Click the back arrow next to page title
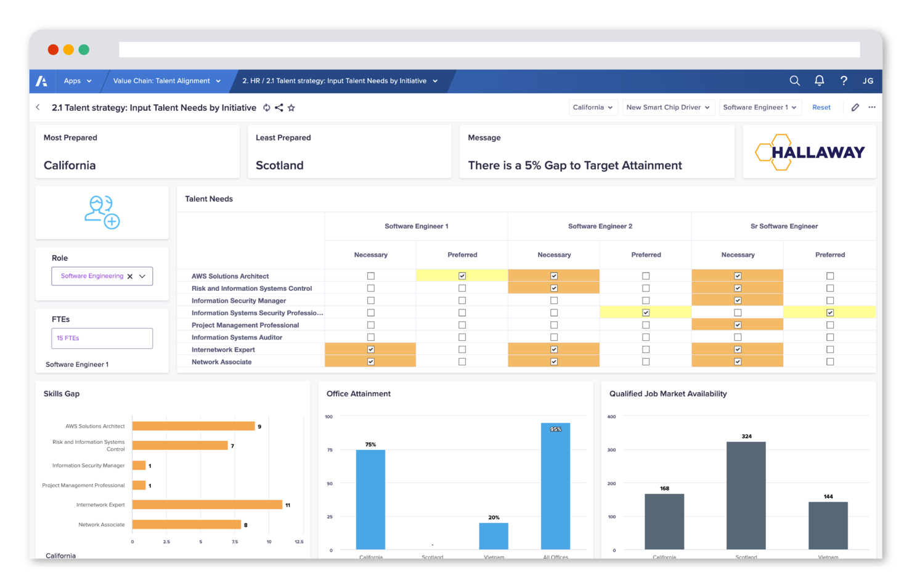912x588 pixels. 38,107
